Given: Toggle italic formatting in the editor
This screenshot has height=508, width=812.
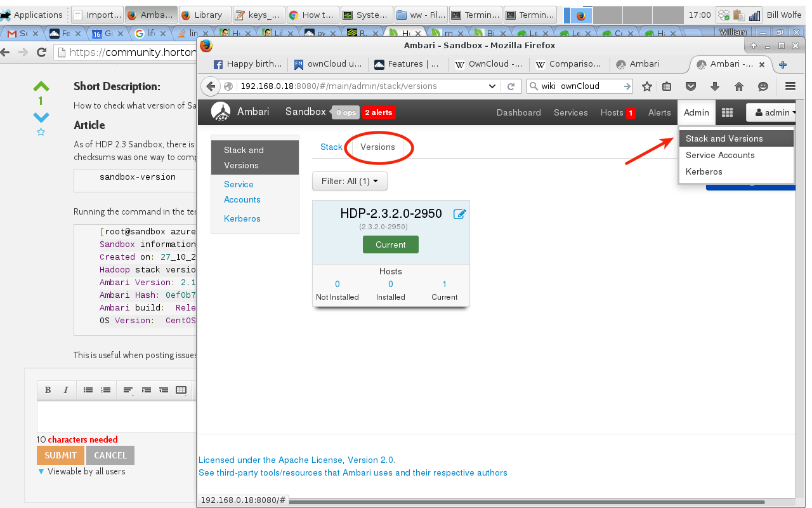Looking at the screenshot, I should [66, 390].
